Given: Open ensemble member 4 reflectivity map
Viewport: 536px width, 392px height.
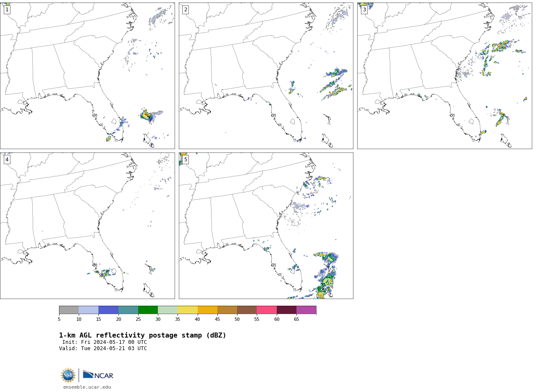Looking at the screenshot, I should coord(87,226).
